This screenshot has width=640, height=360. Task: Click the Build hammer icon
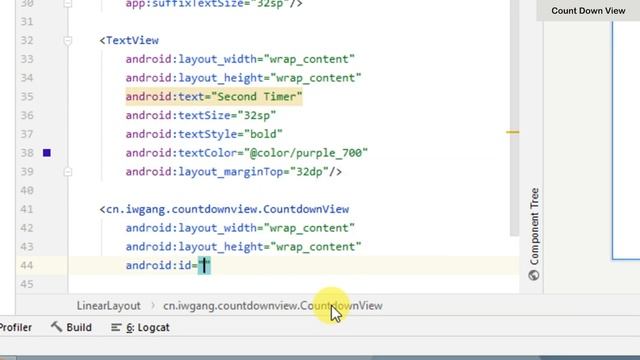(x=56, y=327)
